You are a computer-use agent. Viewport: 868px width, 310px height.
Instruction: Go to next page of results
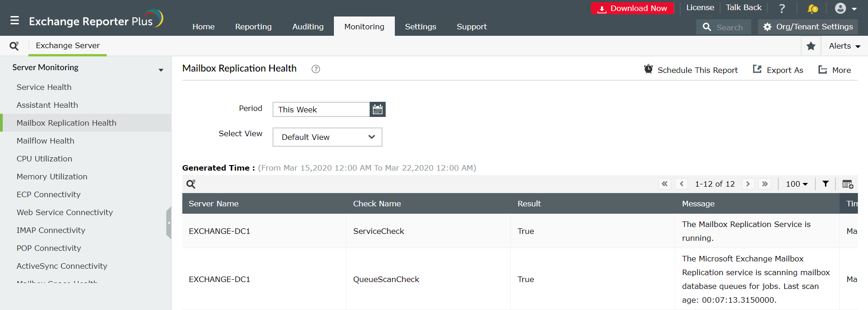[x=748, y=184]
